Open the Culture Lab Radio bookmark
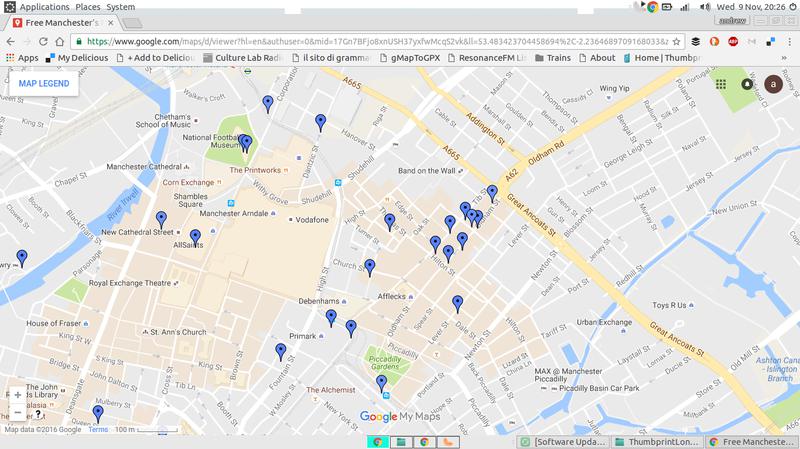This screenshot has width=800, height=449. [x=242, y=58]
